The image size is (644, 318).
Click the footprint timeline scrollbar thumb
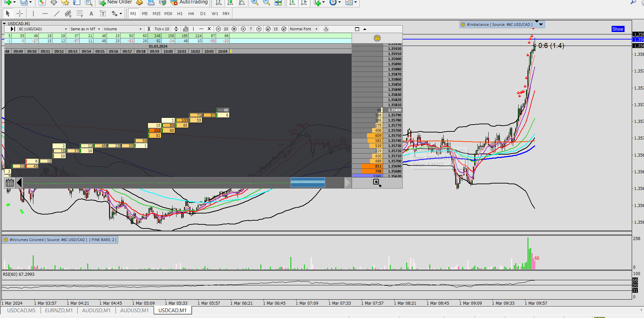[x=308, y=182]
